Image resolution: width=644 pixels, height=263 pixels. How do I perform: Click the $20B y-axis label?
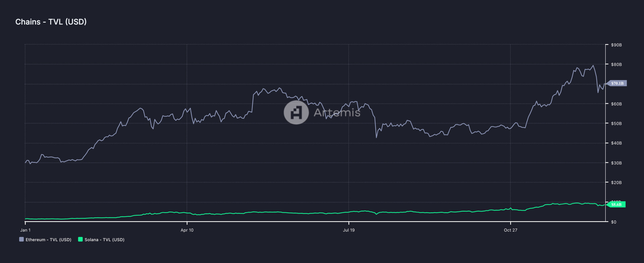pyautogui.click(x=616, y=182)
